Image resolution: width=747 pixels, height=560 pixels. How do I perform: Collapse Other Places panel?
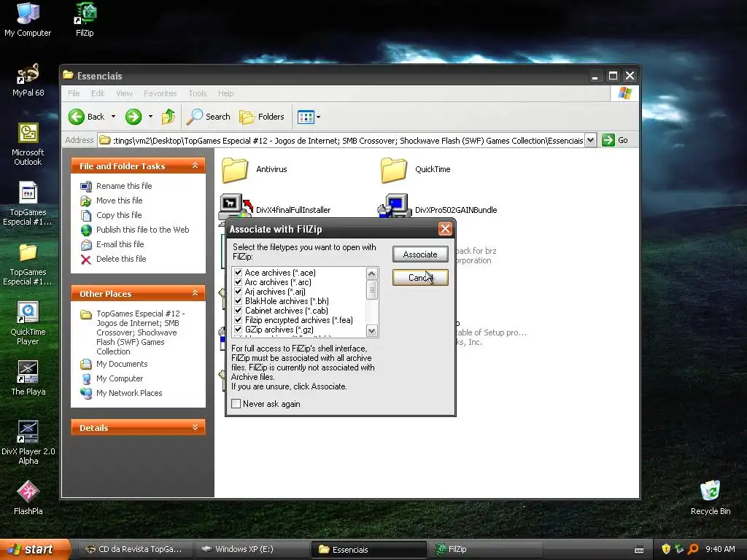[x=195, y=293]
